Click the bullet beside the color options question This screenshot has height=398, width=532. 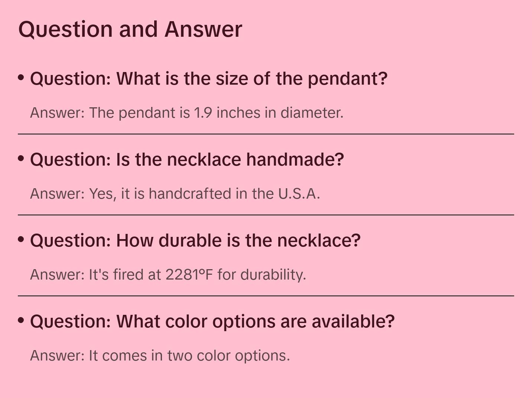coord(21,320)
